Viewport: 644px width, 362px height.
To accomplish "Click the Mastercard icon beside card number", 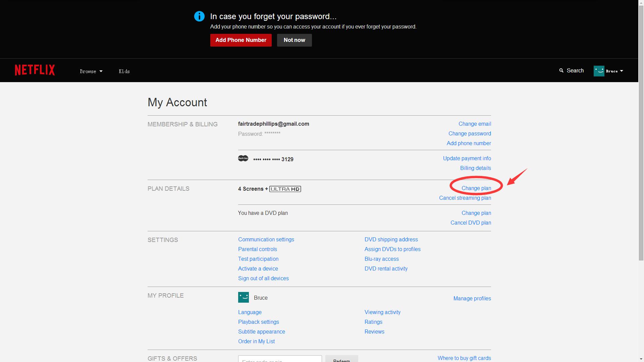I will [243, 158].
